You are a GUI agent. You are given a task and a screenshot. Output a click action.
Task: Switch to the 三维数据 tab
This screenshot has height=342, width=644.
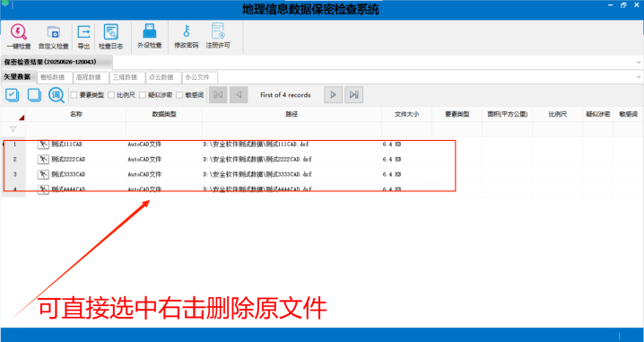click(126, 77)
